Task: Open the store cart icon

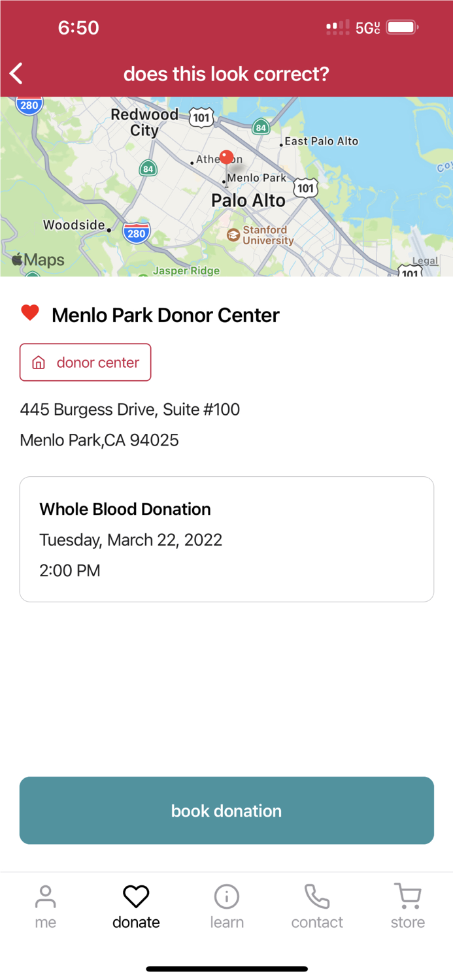Action: point(407,897)
